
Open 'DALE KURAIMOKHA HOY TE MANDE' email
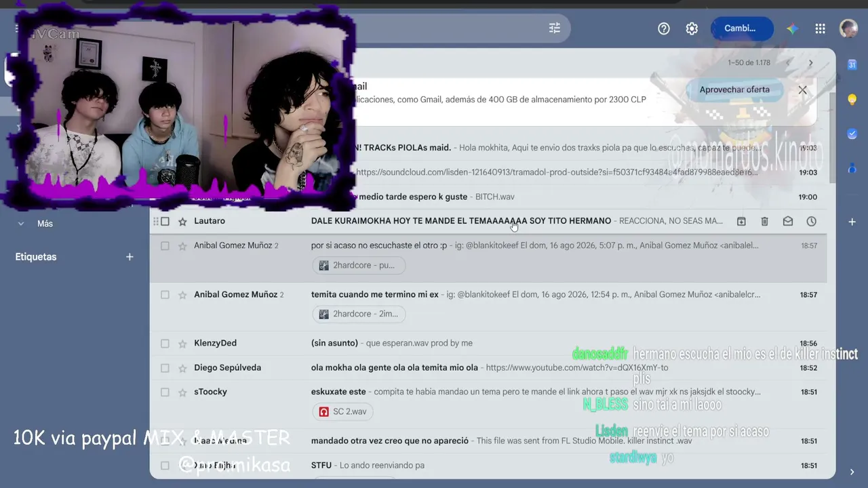pos(488,221)
